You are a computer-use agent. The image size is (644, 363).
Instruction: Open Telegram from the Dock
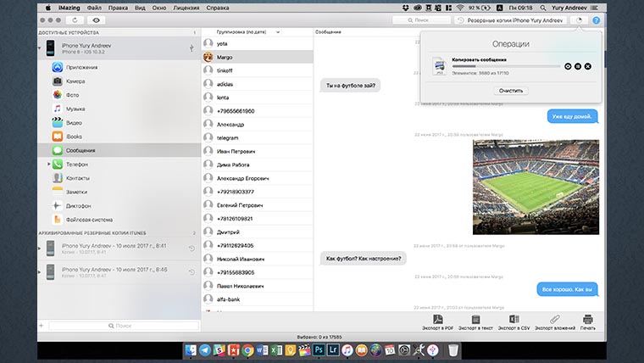pyautogui.click(x=205, y=350)
